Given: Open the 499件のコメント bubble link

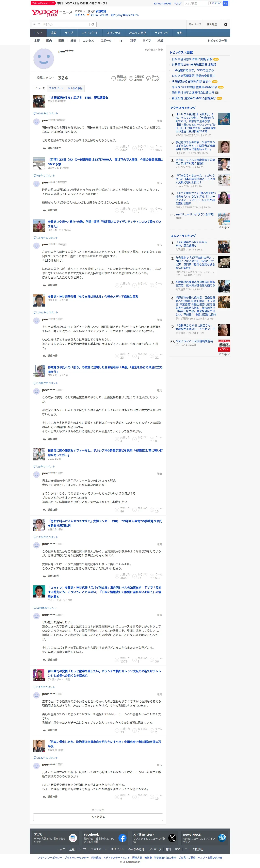Looking at the screenshot, I should click(x=45, y=608).
